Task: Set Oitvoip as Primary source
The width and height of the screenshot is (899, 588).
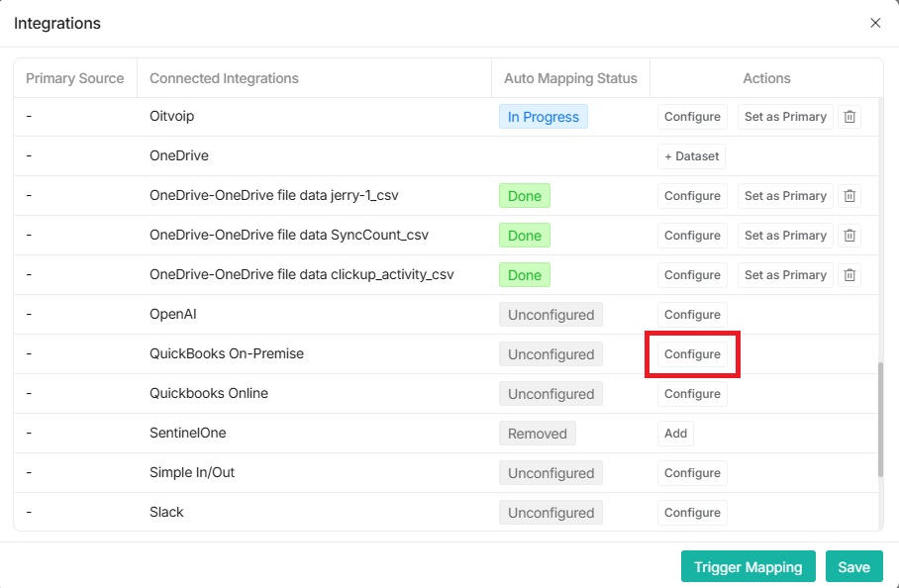Action: (785, 117)
